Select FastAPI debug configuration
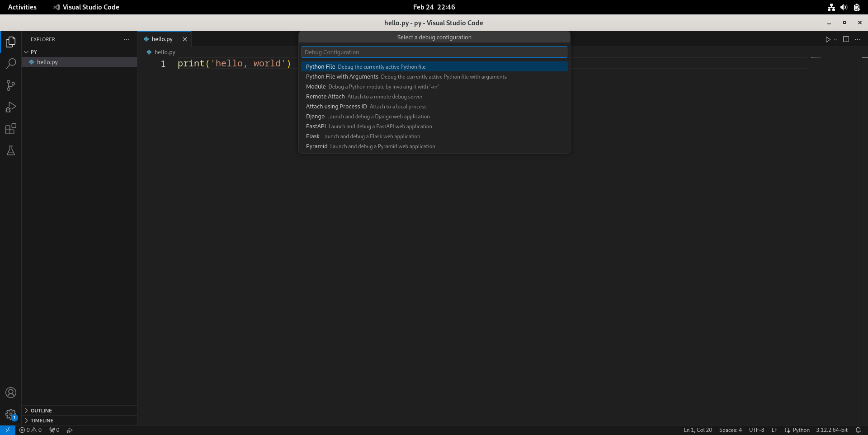Screen dimensions: 868x435 434,126
